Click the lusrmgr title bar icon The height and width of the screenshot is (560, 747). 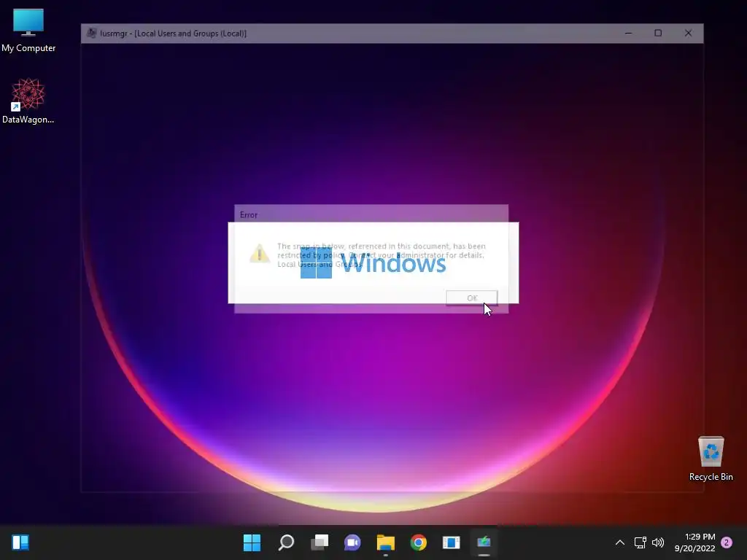pos(91,34)
